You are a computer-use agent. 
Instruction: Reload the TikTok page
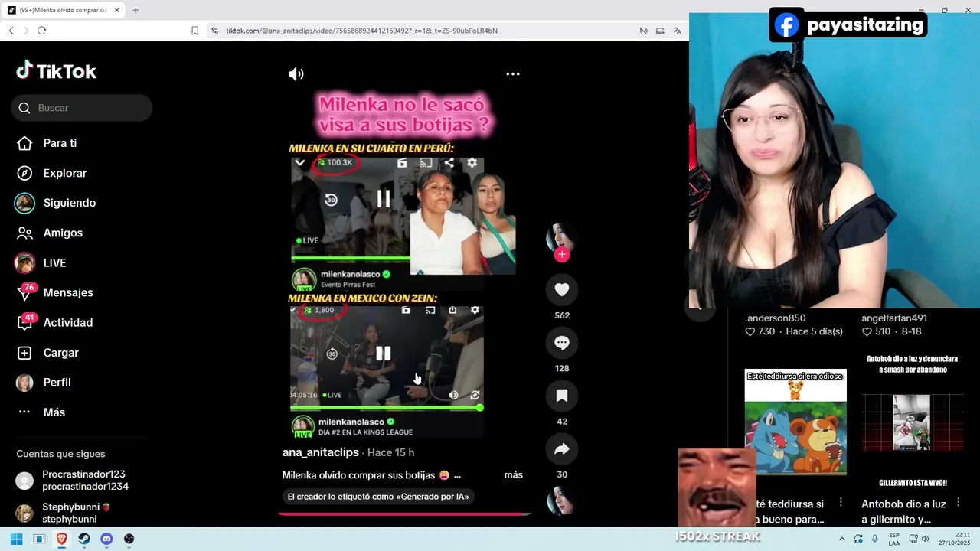pyautogui.click(x=41, y=31)
